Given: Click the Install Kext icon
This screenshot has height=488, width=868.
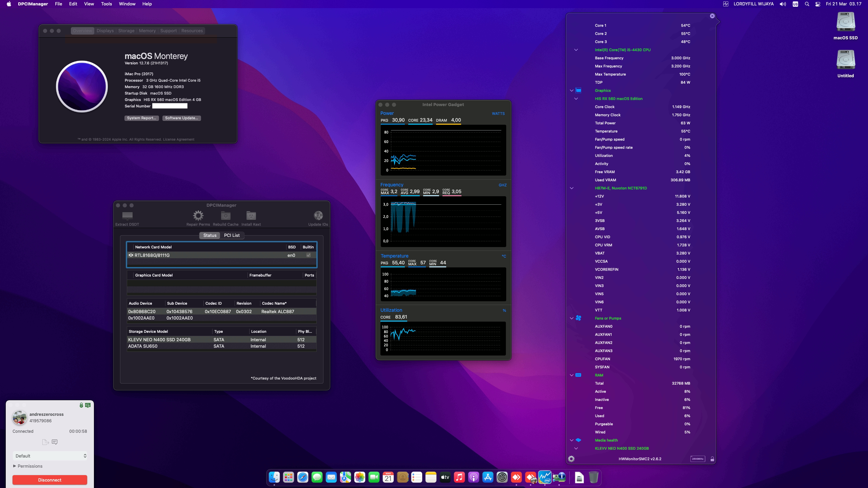Looking at the screenshot, I should (x=251, y=216).
